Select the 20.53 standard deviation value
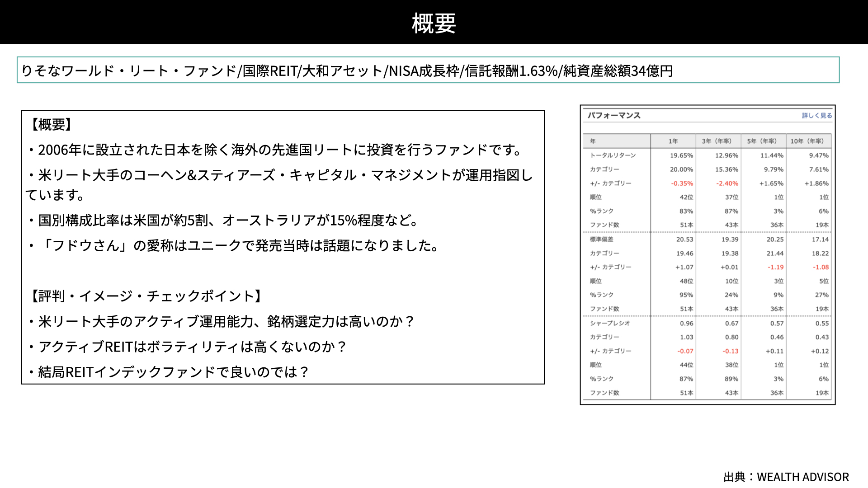The height and width of the screenshot is (488, 868). (x=684, y=239)
